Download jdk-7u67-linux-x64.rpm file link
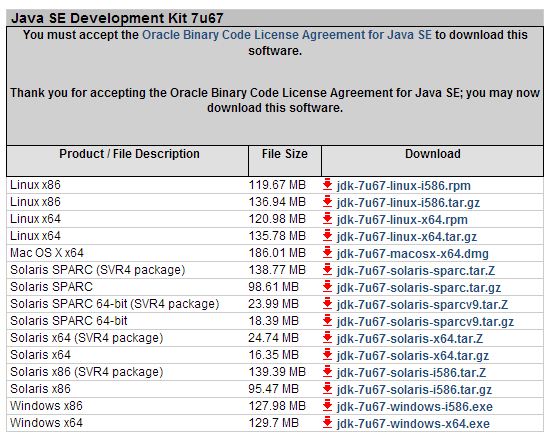Screen dimensions: 552x438 402,220
